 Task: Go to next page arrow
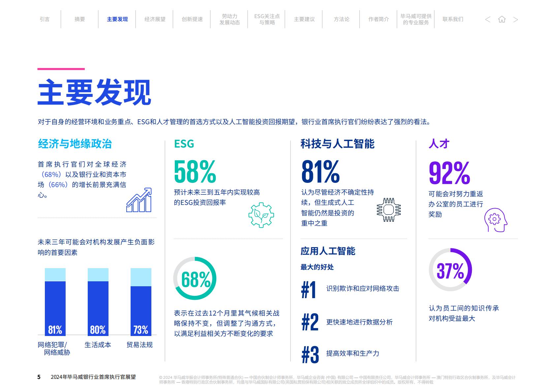[x=515, y=19]
